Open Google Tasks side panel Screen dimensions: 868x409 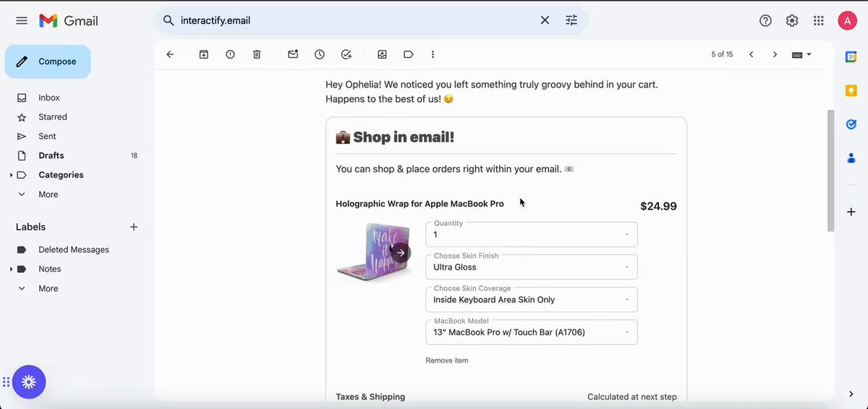(851, 125)
